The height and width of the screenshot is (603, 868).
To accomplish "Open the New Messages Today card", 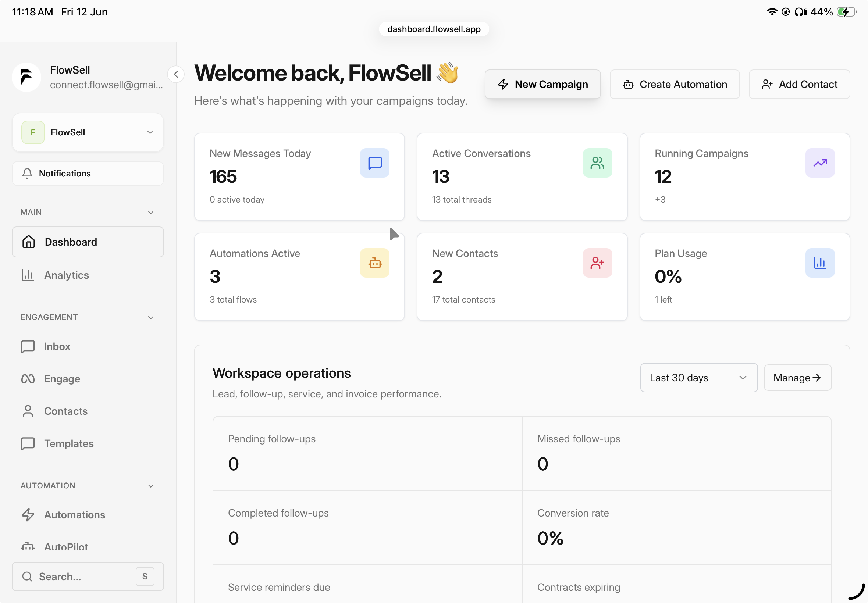I will click(x=299, y=177).
